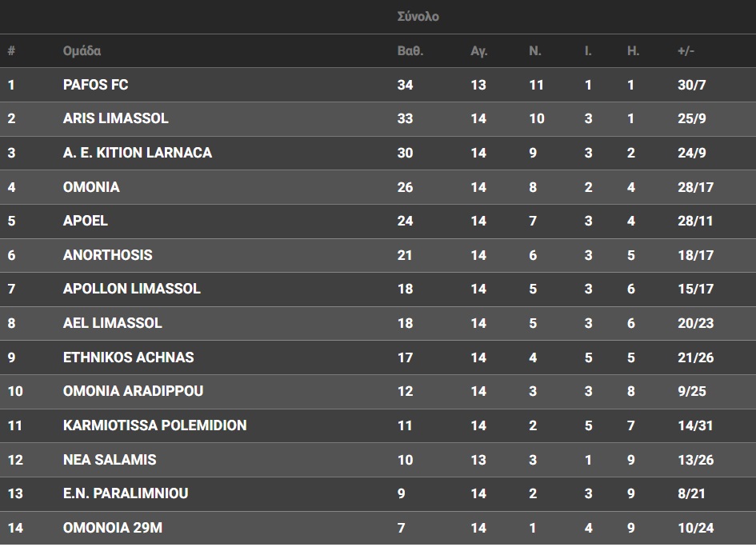This screenshot has width=756, height=547.
Task: Select the OMONIA ARADIPPOU row
Action: click(378, 391)
